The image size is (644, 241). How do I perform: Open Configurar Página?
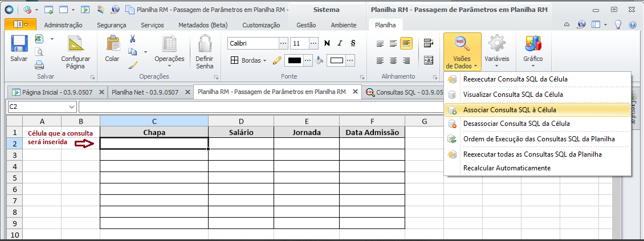[x=76, y=52]
